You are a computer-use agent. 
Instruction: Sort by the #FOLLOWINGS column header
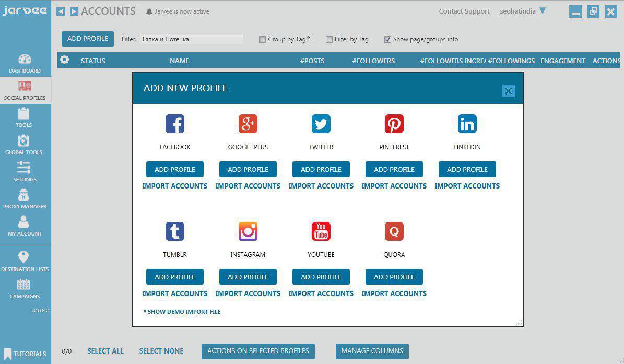point(511,61)
